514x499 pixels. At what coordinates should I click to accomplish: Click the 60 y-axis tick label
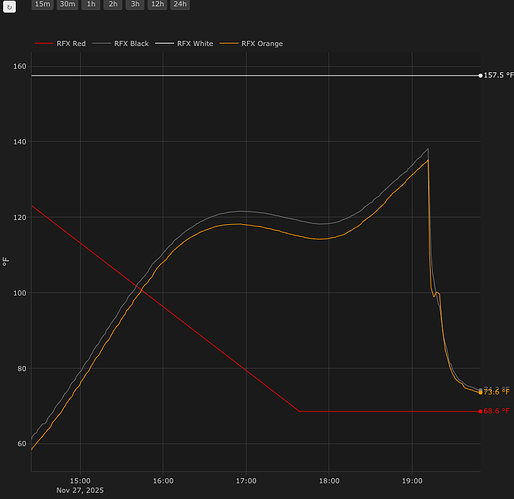[22, 444]
